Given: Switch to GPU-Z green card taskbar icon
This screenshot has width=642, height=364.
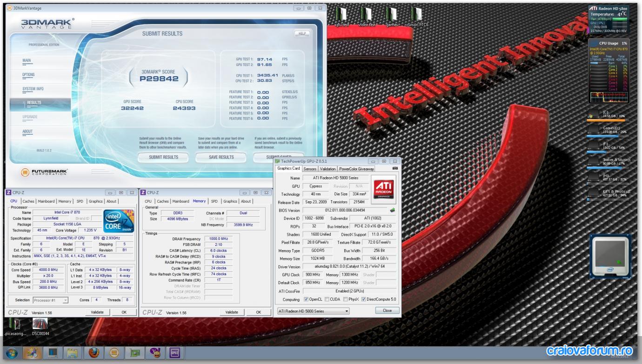Looking at the screenshot, I should pos(135,354).
